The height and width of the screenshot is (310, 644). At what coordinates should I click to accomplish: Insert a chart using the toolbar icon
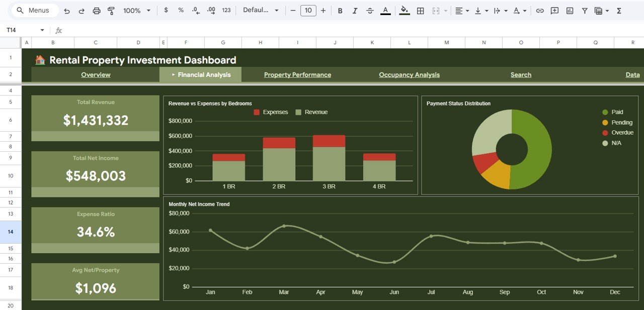point(570,10)
